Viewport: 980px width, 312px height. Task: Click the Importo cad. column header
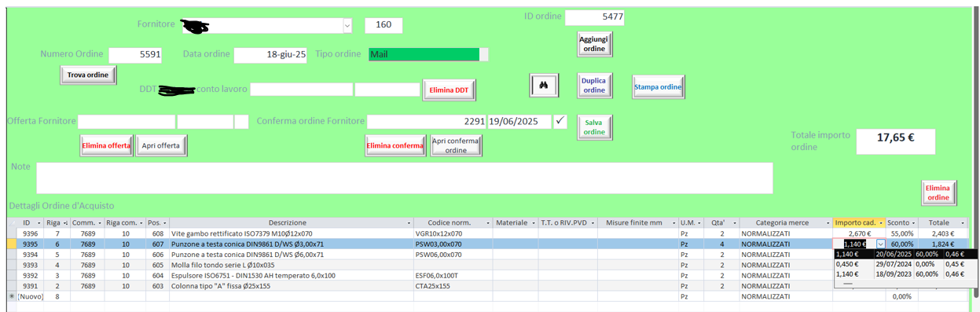(x=860, y=223)
